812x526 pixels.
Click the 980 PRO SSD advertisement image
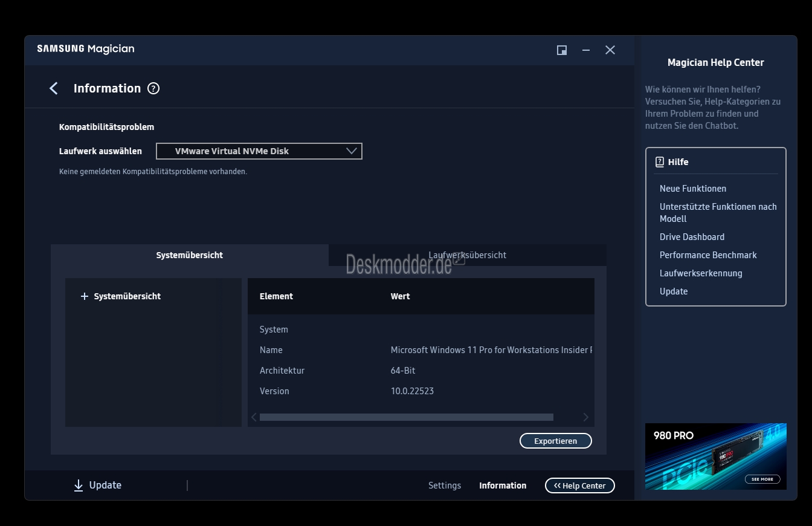click(x=716, y=456)
